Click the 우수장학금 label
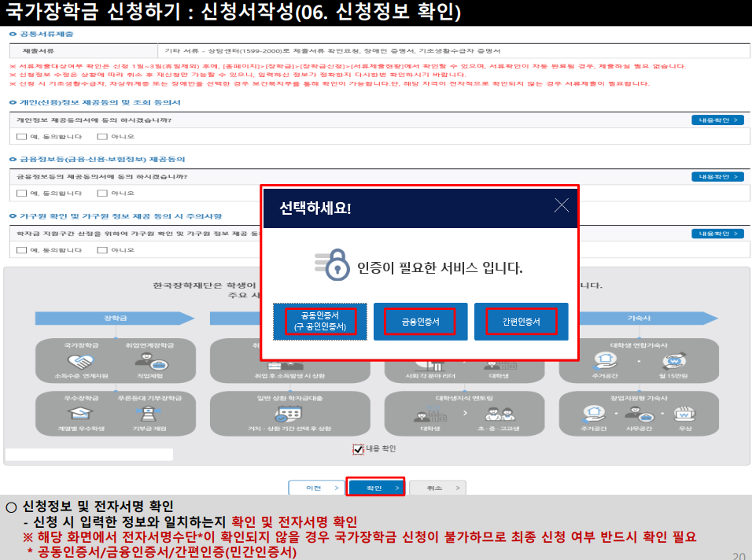Viewport: 752px width, 560px height. coord(81,398)
